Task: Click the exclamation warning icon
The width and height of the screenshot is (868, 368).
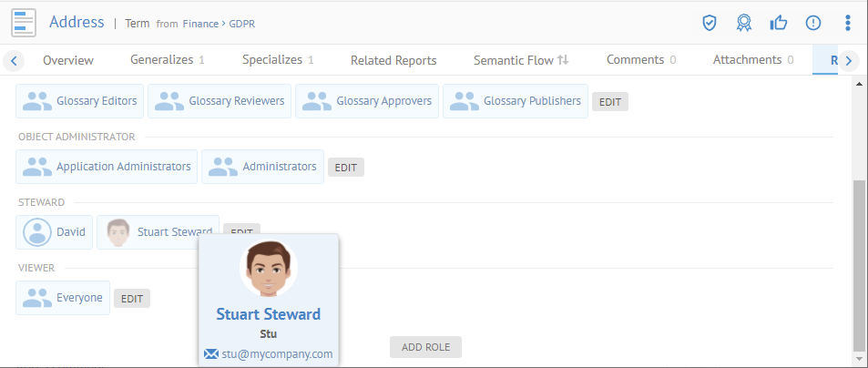Action: 813,23
